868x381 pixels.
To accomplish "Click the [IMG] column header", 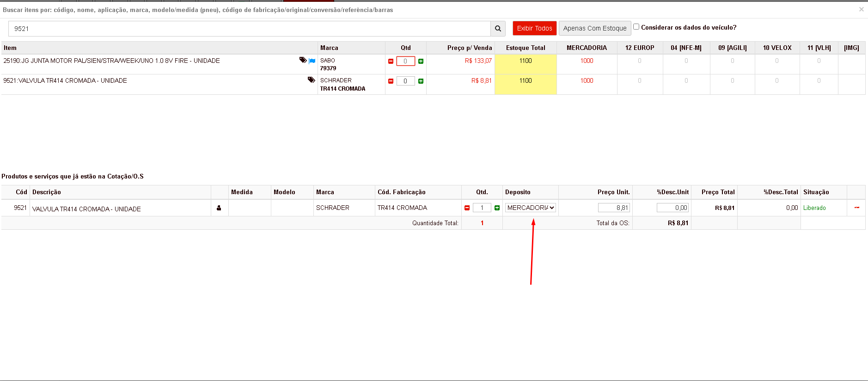I will tap(851, 48).
